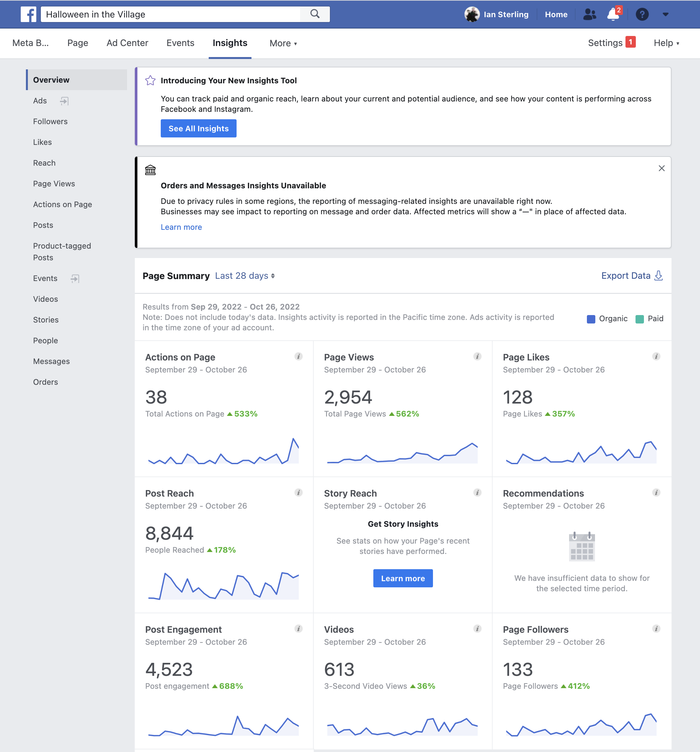700x752 pixels.
Task: Click the help question mark icon
Action: coord(642,14)
